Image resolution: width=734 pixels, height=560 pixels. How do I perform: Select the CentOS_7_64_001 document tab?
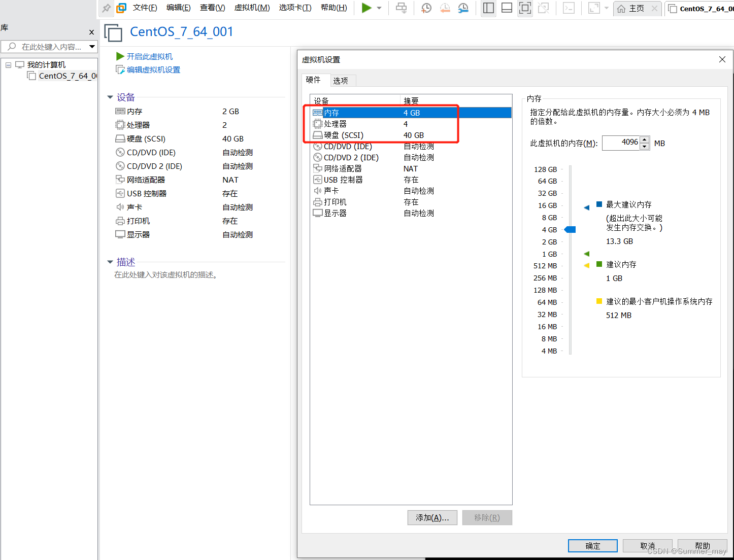click(700, 9)
